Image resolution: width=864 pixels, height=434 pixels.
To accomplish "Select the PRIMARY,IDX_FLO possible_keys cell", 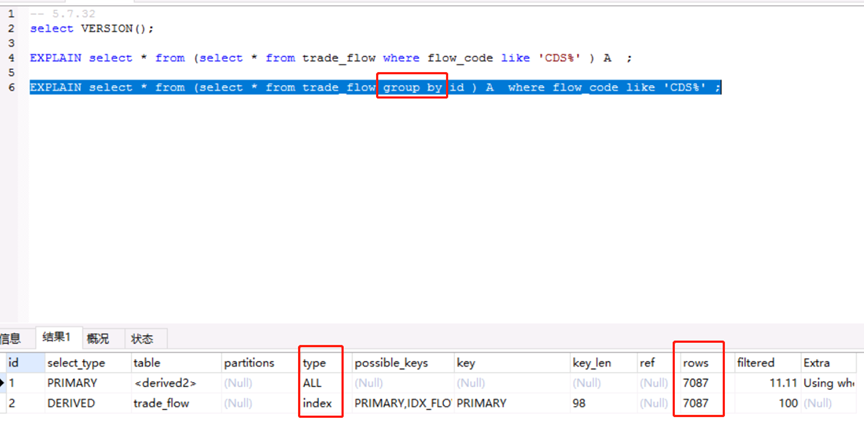I will pyautogui.click(x=403, y=403).
